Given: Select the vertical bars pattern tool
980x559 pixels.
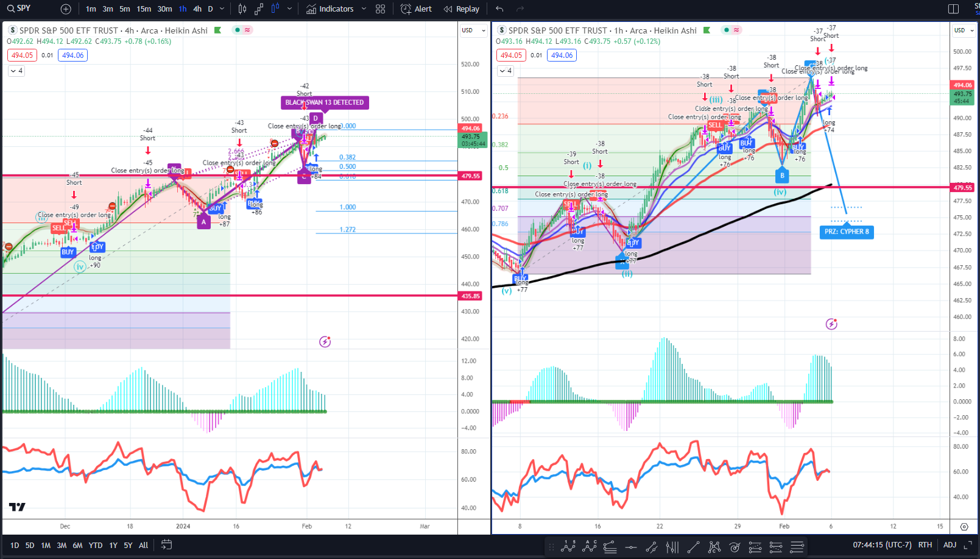Looking at the screenshot, I should [x=672, y=547].
